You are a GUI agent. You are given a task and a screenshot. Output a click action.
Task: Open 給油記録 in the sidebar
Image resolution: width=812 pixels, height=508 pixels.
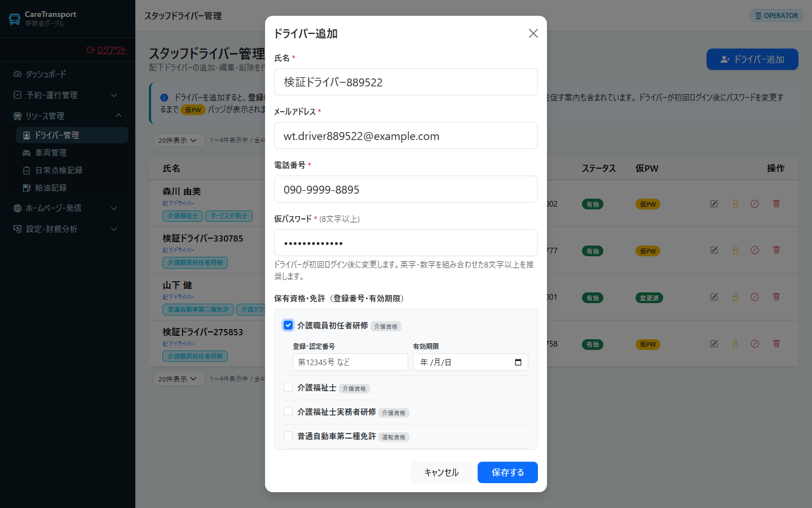(72, 187)
